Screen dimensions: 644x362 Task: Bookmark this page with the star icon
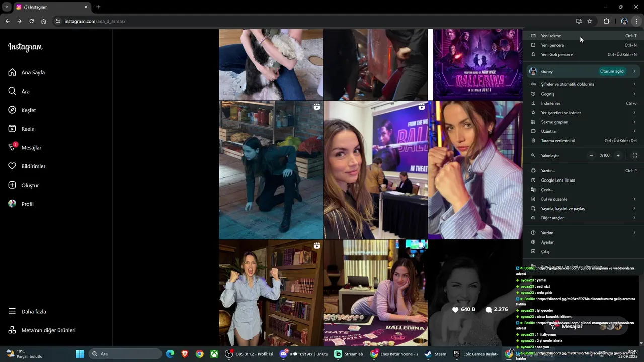click(x=590, y=21)
